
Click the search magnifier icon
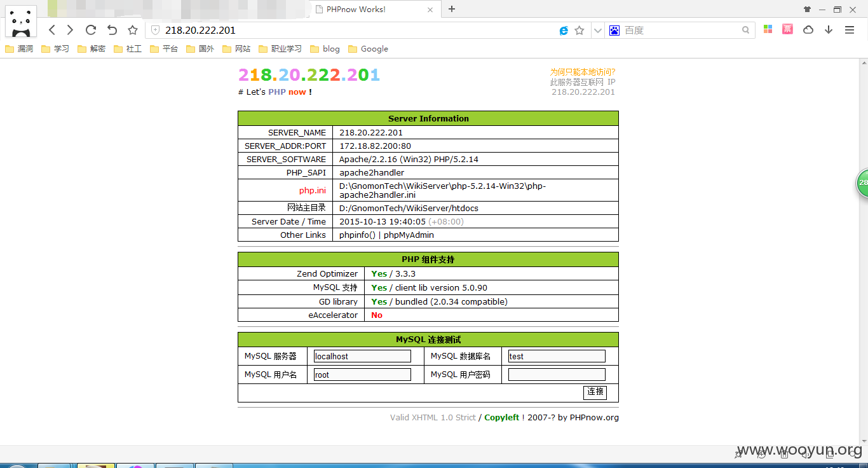(746, 30)
